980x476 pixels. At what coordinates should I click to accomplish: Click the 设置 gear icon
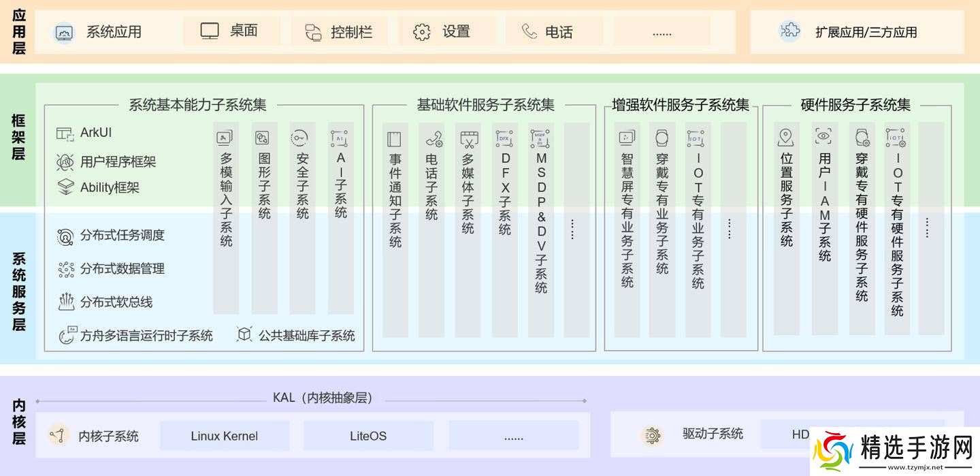tap(422, 32)
